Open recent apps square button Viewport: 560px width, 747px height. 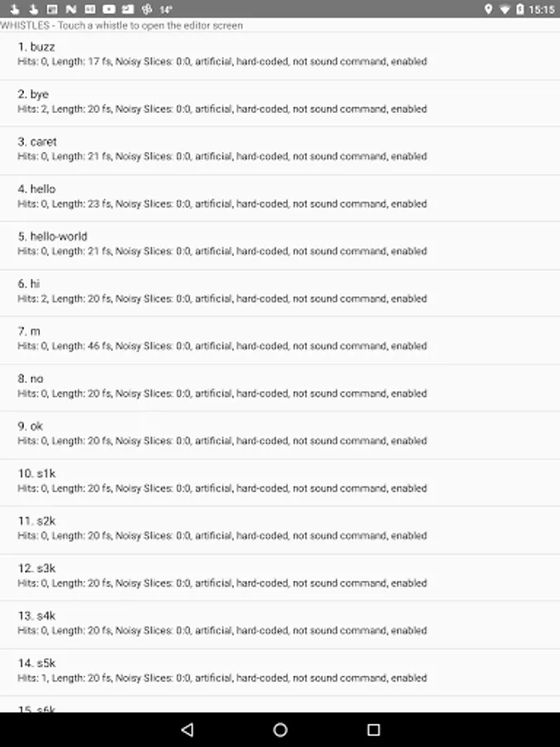coord(373,730)
